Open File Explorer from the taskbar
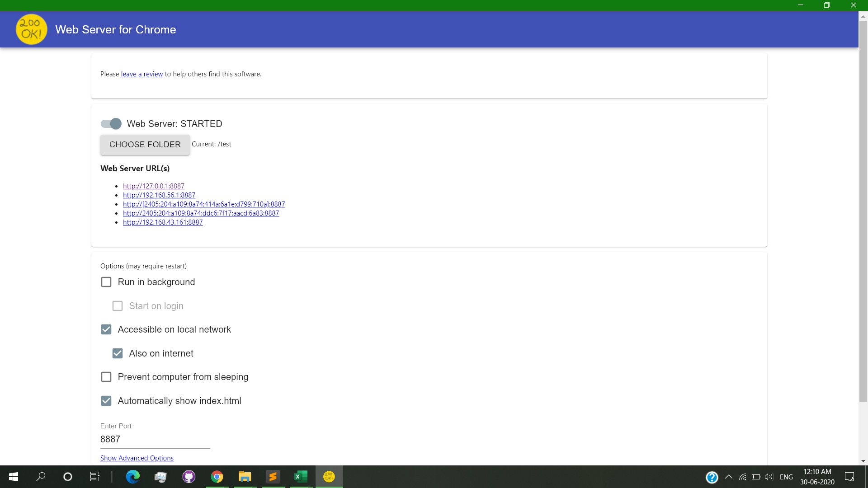 245,477
